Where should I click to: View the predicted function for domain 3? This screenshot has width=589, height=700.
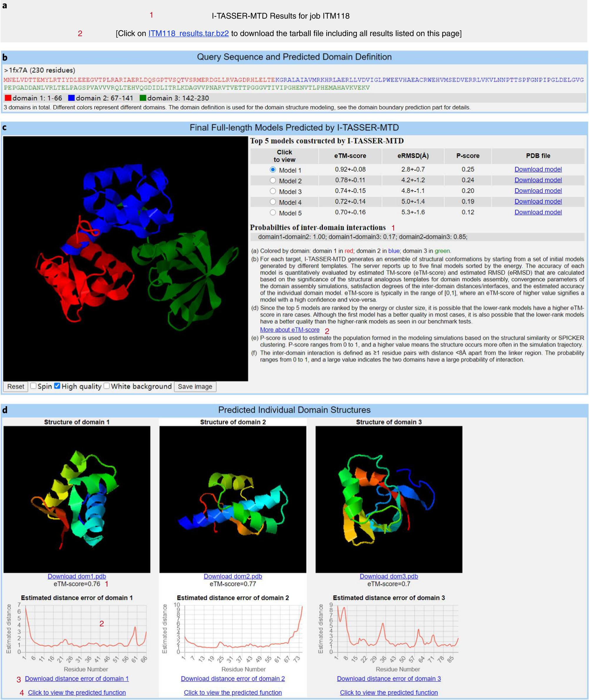coord(389,693)
